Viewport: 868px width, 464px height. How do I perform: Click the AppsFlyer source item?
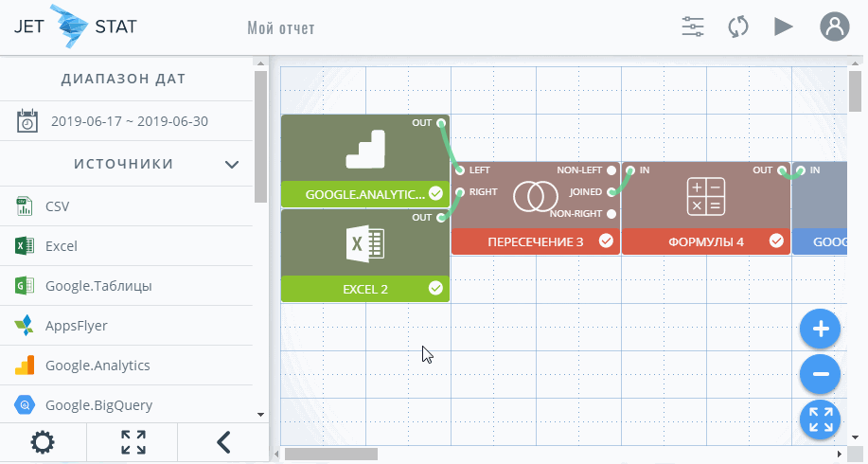tap(76, 326)
